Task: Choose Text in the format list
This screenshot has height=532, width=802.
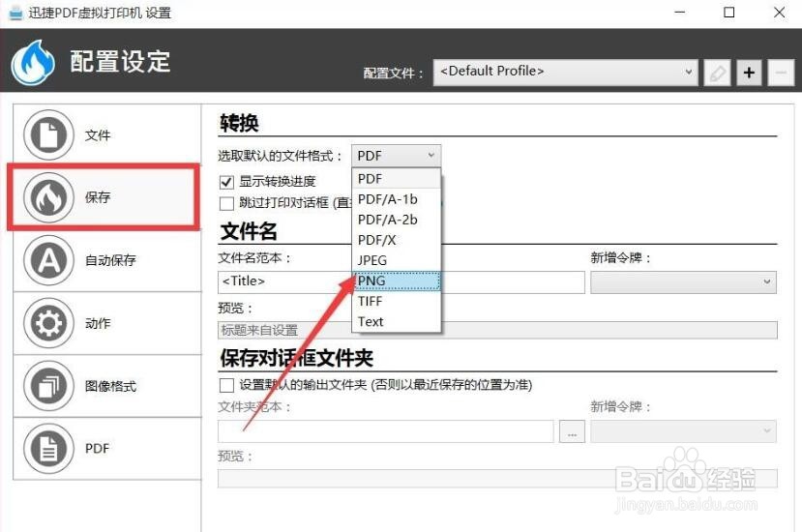Action: (x=397, y=322)
